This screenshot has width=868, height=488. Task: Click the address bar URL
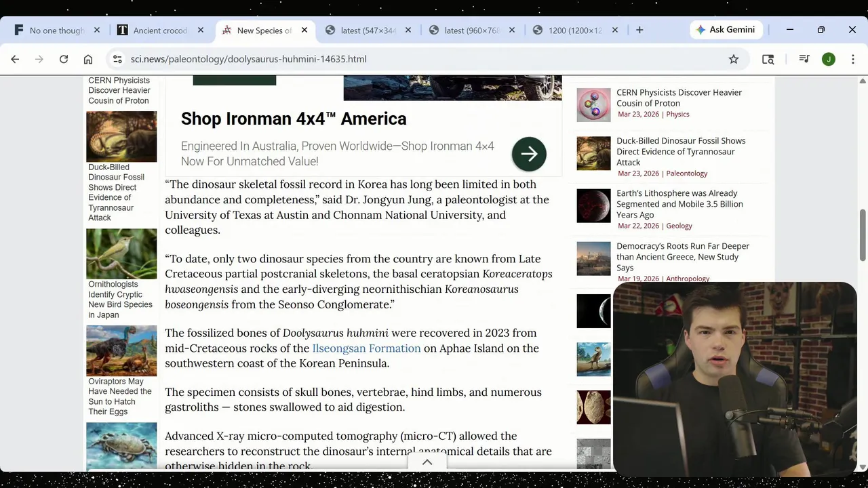249,59
